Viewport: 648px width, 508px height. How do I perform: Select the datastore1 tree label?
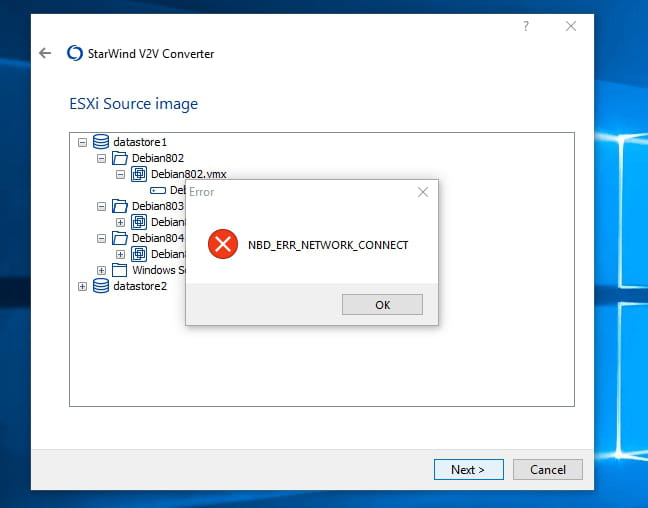tap(140, 142)
